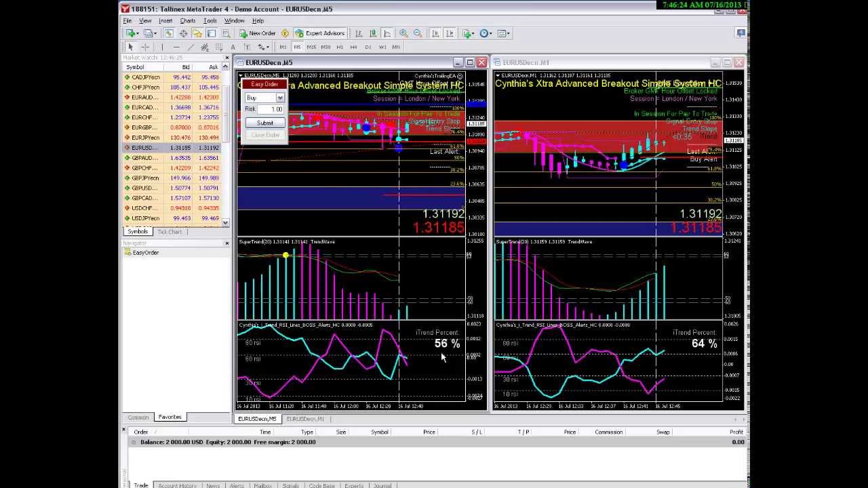Viewport: 868px width, 488px height.
Task: Open the periods clock dropdown icon
Action: pos(486,33)
